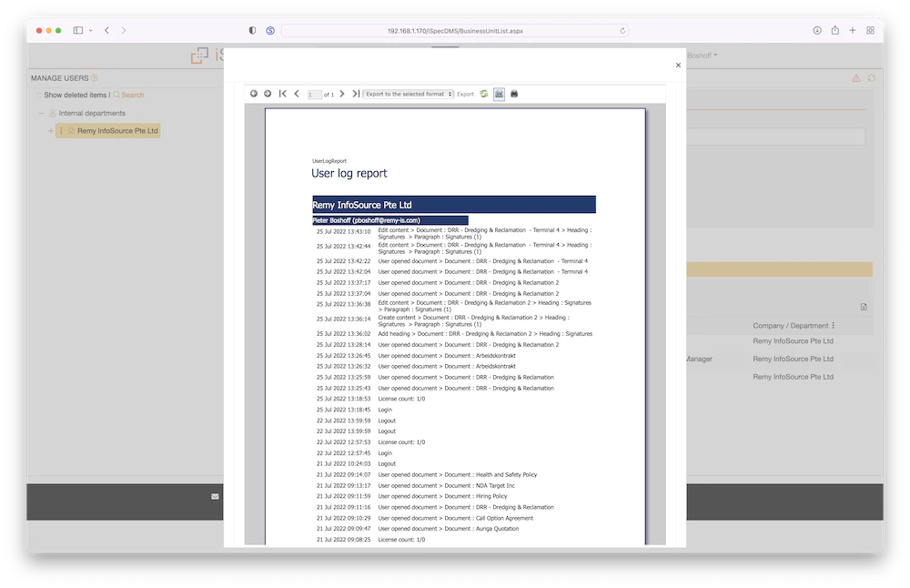
Task: Click the 25 Jul 2022 13:43:10 log entry
Action: pyautogui.click(x=454, y=233)
